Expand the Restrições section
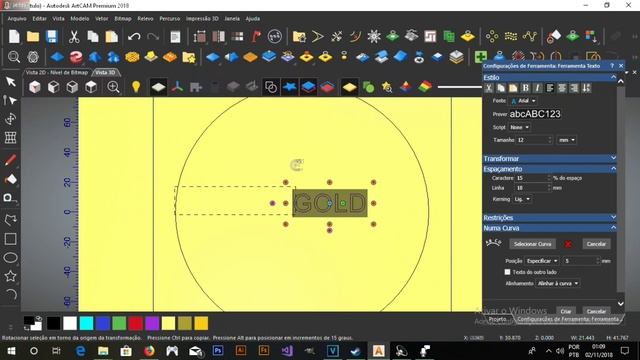 549,218
